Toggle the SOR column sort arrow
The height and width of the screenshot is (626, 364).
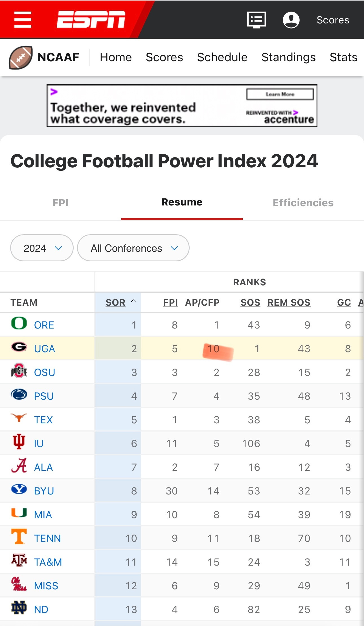point(133,301)
